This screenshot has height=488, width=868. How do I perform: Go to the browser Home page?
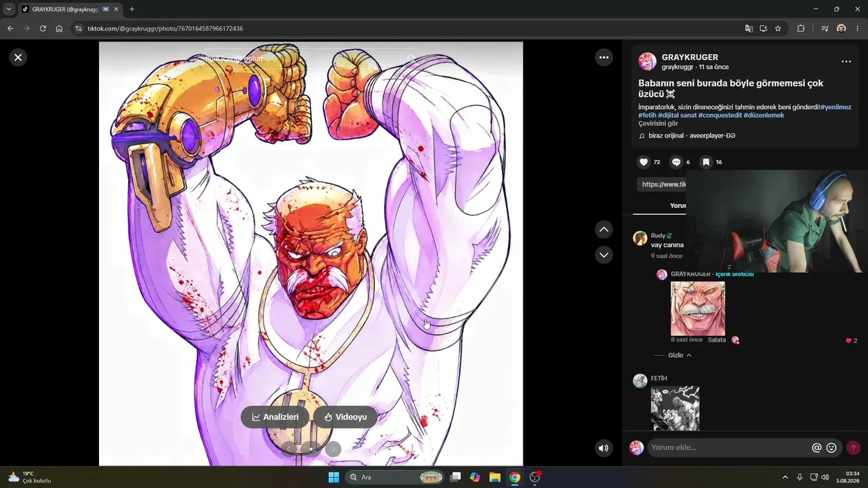pyautogui.click(x=59, y=28)
